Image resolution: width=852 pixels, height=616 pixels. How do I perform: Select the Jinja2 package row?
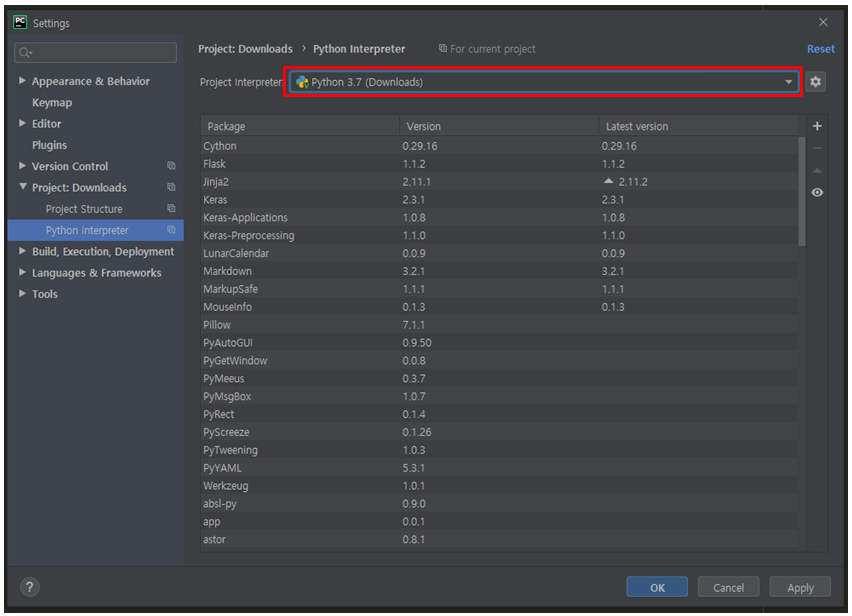coord(499,181)
